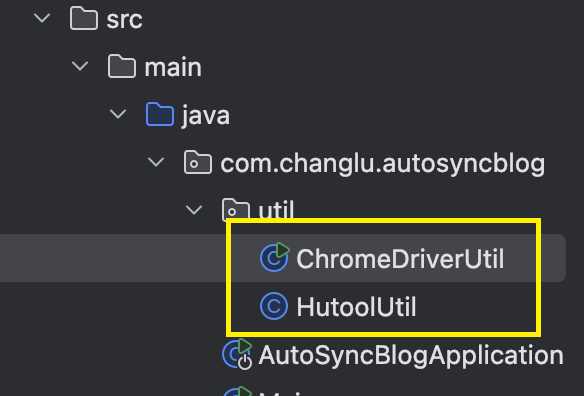The width and height of the screenshot is (584, 396).
Task: Click the HutoolUtil class icon
Action: [274, 306]
